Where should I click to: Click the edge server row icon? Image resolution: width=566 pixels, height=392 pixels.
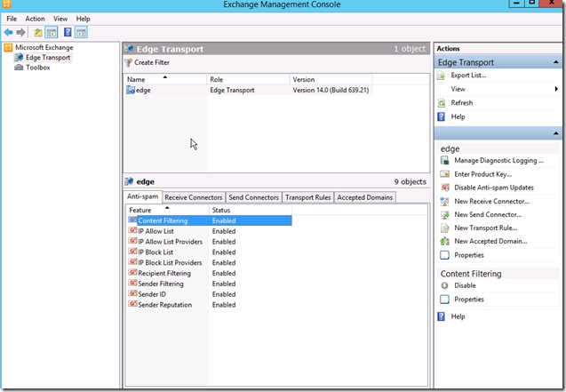point(131,90)
